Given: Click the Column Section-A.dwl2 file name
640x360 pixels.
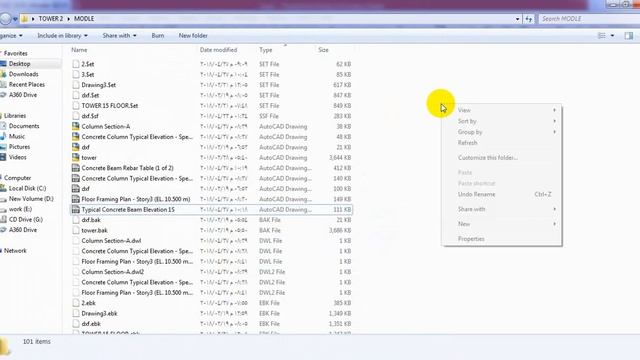Looking at the screenshot, I should tap(113, 272).
